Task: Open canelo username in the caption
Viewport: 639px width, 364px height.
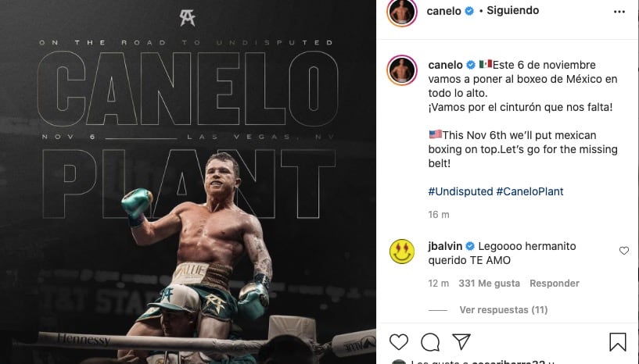Action: pyautogui.click(x=445, y=64)
